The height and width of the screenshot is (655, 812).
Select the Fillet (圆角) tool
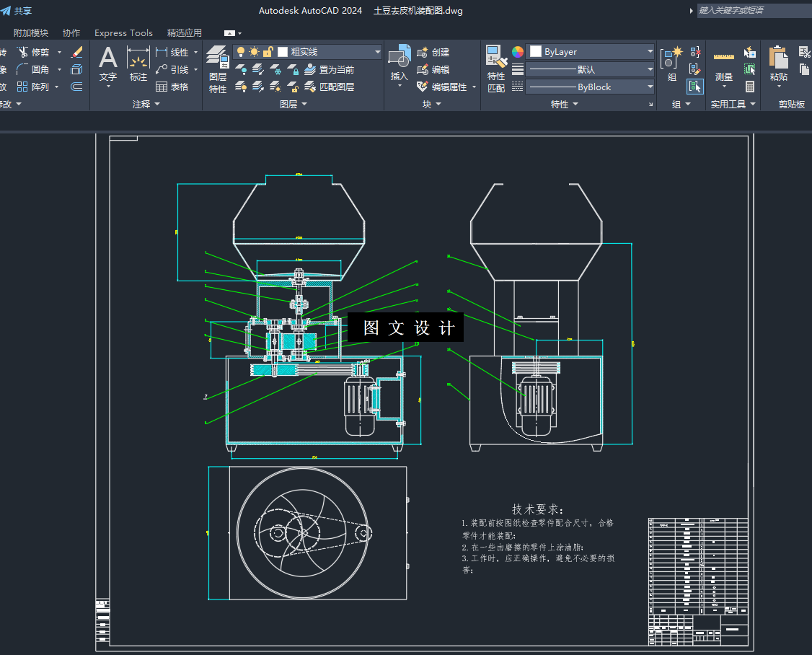34,69
